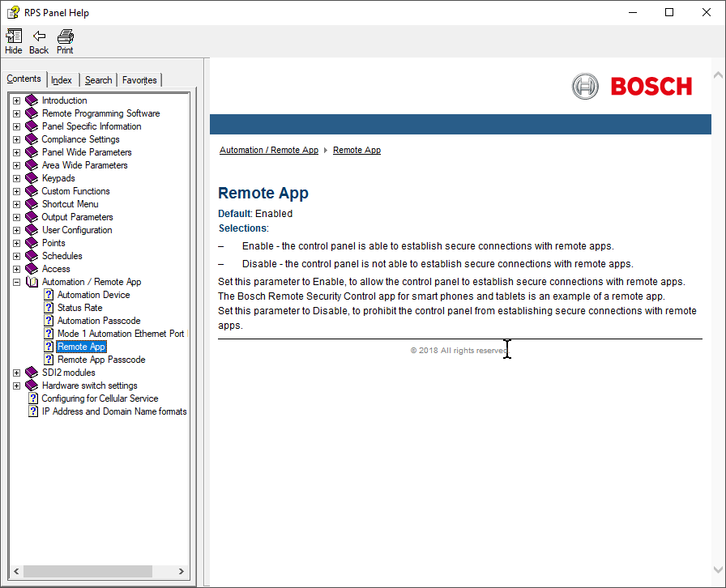The width and height of the screenshot is (726, 588).
Task: Click the IP Address and Domain Name formats icon
Action: click(x=33, y=411)
